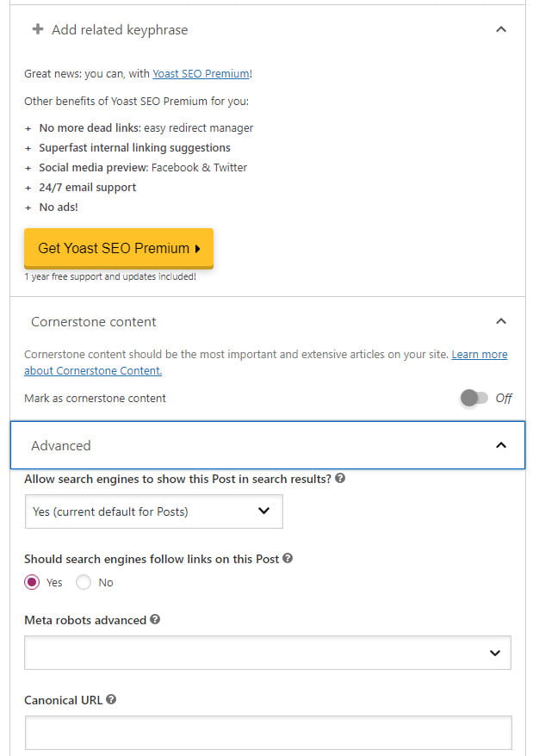Image resolution: width=533 pixels, height=756 pixels.
Task: Open the search results visibility dropdown
Action: (153, 511)
